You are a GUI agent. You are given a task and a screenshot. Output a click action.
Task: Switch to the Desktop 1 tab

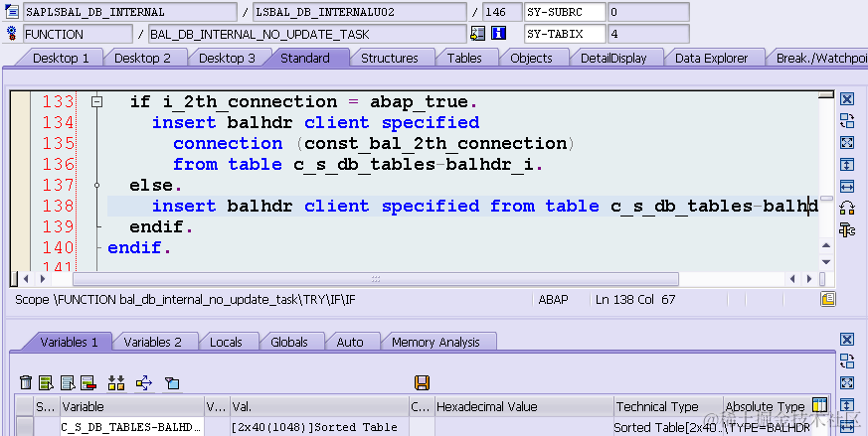pos(61,58)
